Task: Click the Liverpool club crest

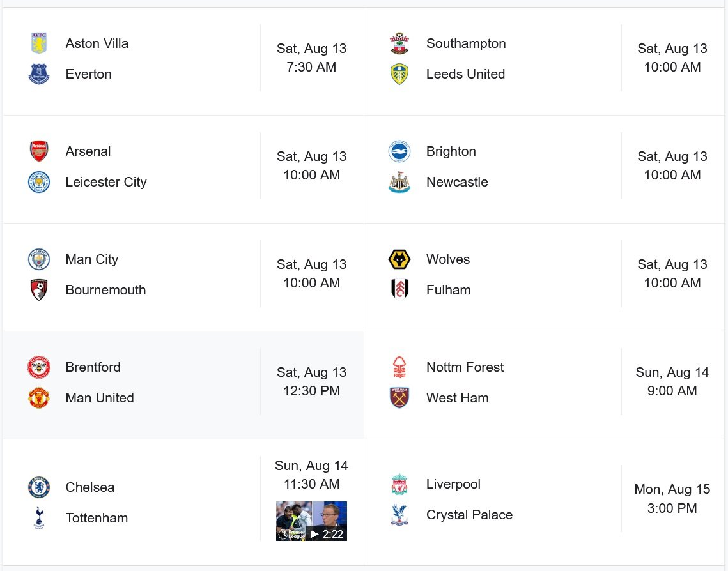Action: tap(399, 484)
